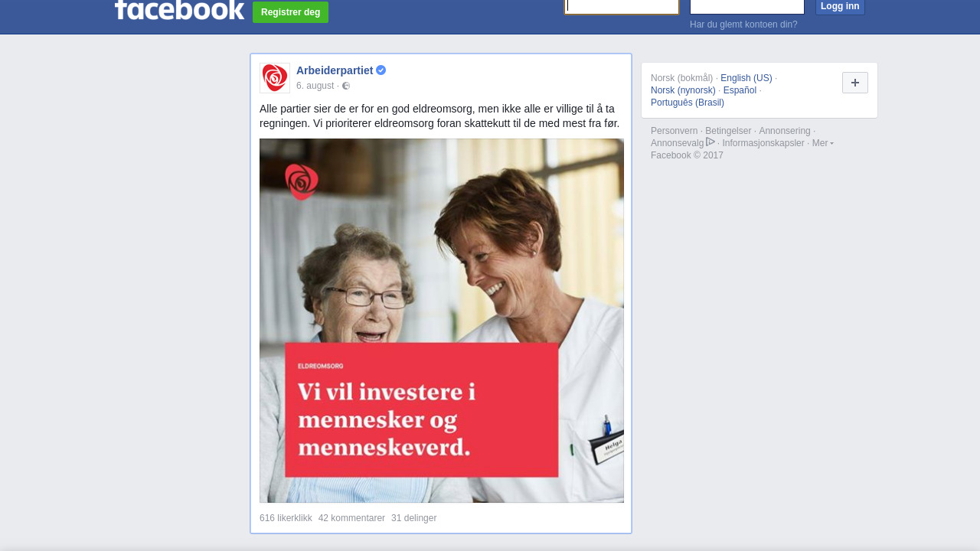Click the blue verified badge icon
This screenshot has width=980, height=551.
381,70
